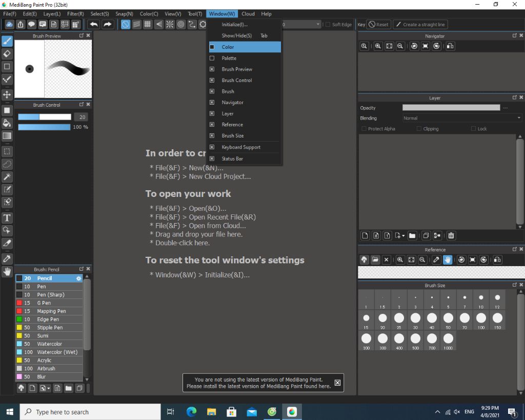This screenshot has height=420, width=525.
Task: Open File Explorer from taskbar
Action: click(x=212, y=412)
